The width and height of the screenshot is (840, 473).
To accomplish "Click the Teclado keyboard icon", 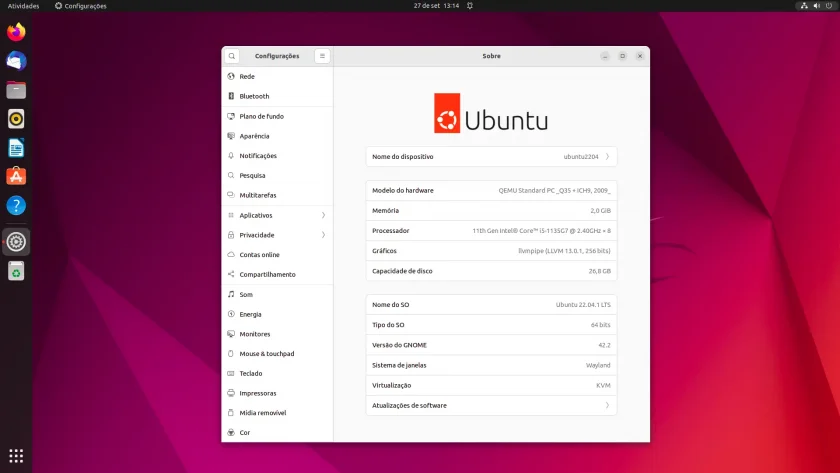I will pos(231,373).
